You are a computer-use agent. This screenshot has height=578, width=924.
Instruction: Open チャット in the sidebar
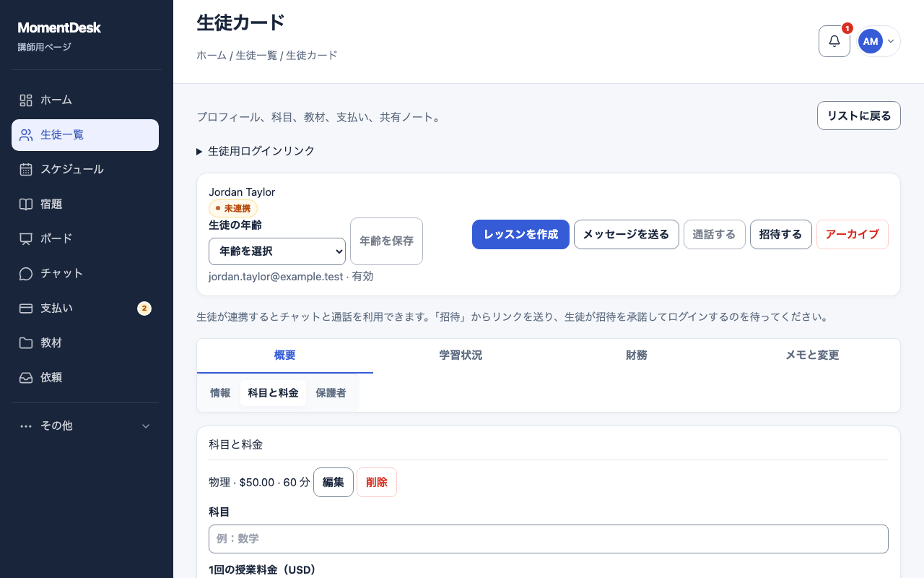85,273
